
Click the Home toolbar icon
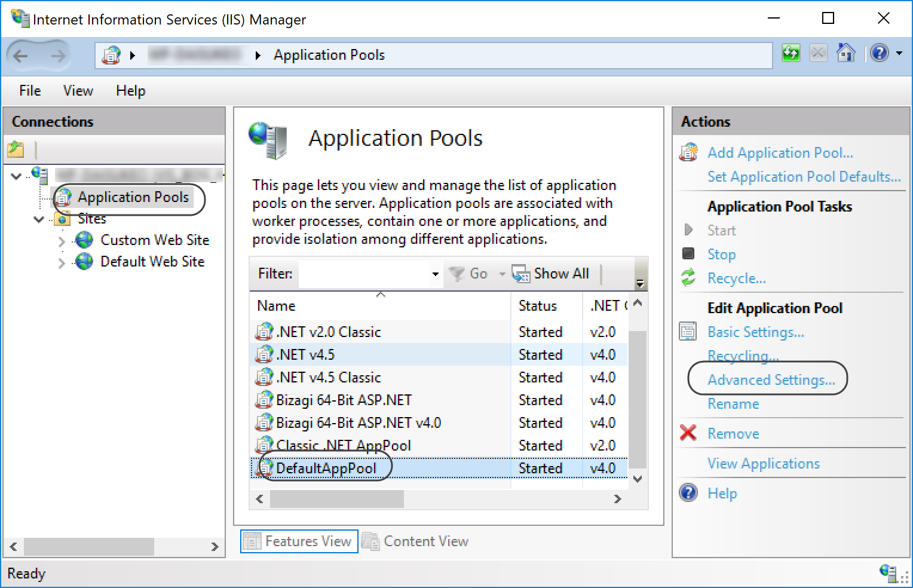pyautogui.click(x=845, y=53)
